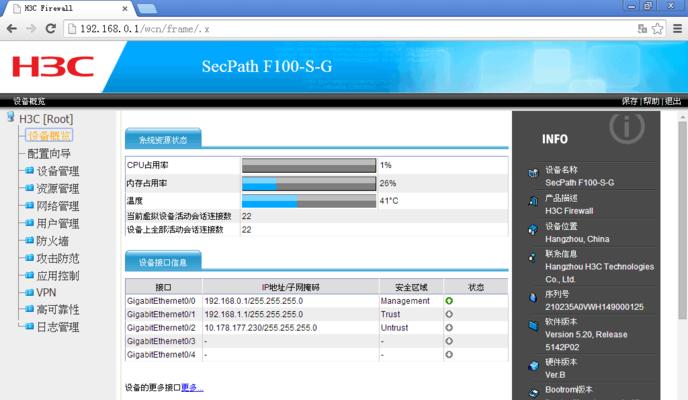Expand the 用户管理 tree node
The image size is (688, 400).
(29, 223)
